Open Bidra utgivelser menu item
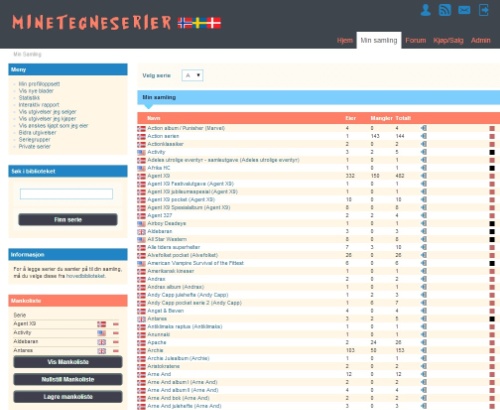The height and width of the screenshot is (410, 500). (37, 132)
